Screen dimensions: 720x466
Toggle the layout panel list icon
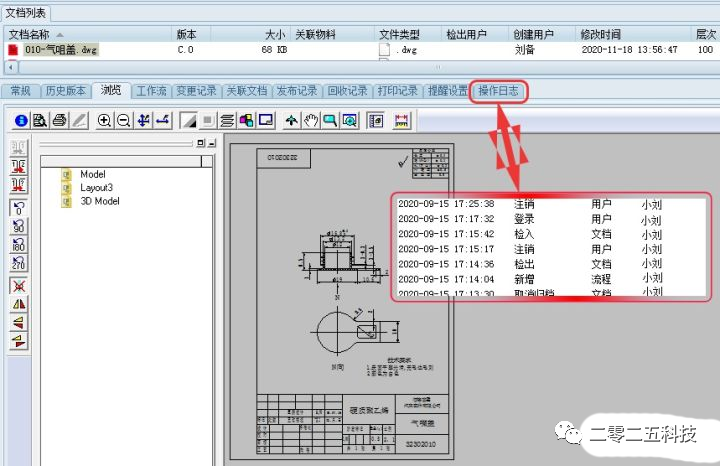[x=376, y=121]
